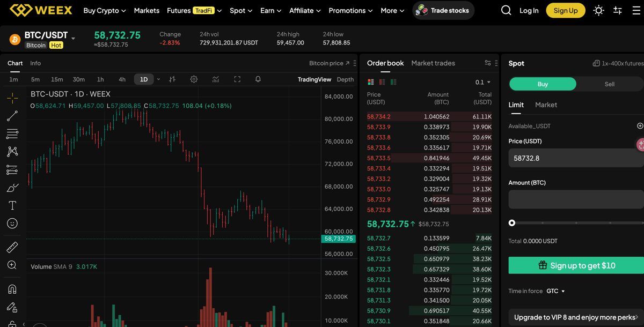644x327 pixels.
Task: Click the WEEX logo
Action: (41, 10)
